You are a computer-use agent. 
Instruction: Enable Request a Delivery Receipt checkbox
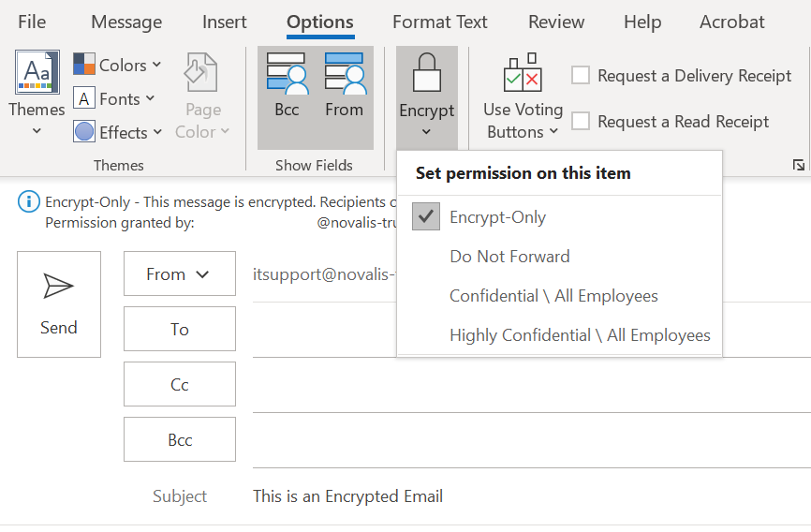point(581,76)
